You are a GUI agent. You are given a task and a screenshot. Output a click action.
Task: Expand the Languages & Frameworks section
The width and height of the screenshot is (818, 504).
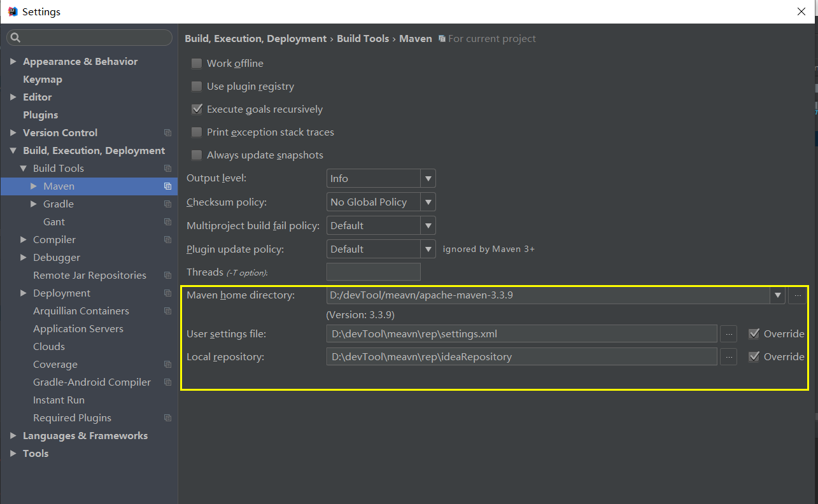pos(13,436)
